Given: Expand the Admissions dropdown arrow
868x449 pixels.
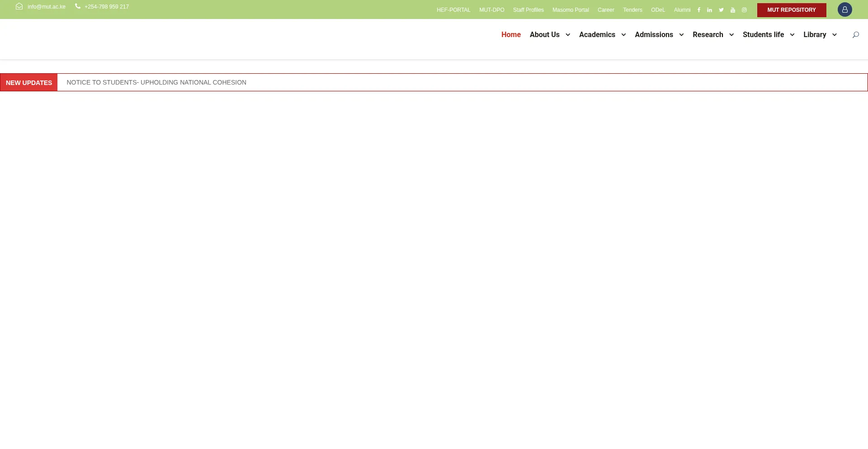Looking at the screenshot, I should tap(681, 35).
